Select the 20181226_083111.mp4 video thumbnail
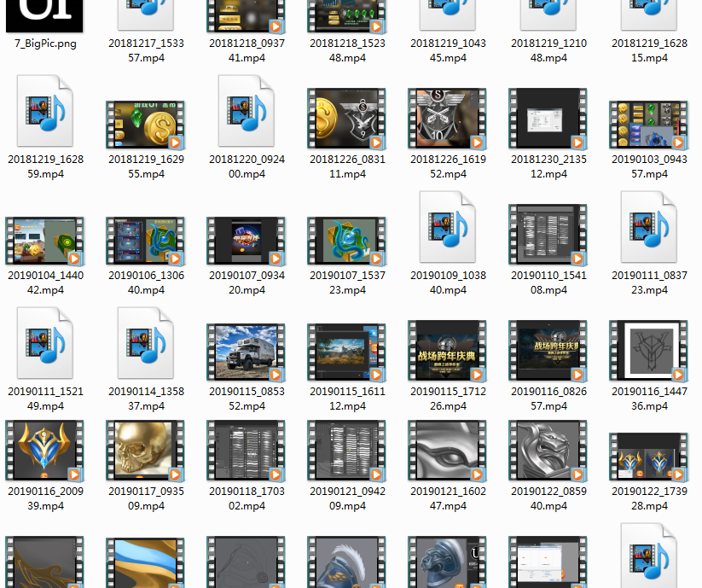 [346, 119]
